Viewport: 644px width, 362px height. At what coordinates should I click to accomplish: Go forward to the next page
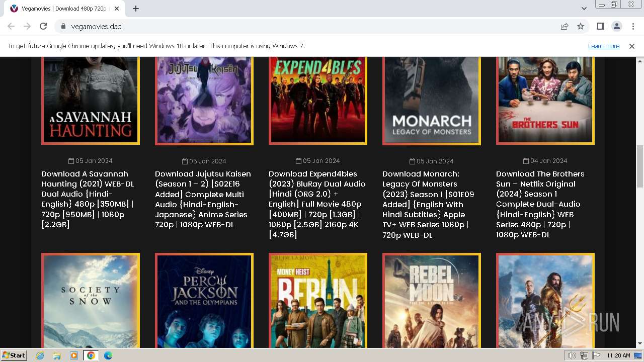[x=27, y=26]
